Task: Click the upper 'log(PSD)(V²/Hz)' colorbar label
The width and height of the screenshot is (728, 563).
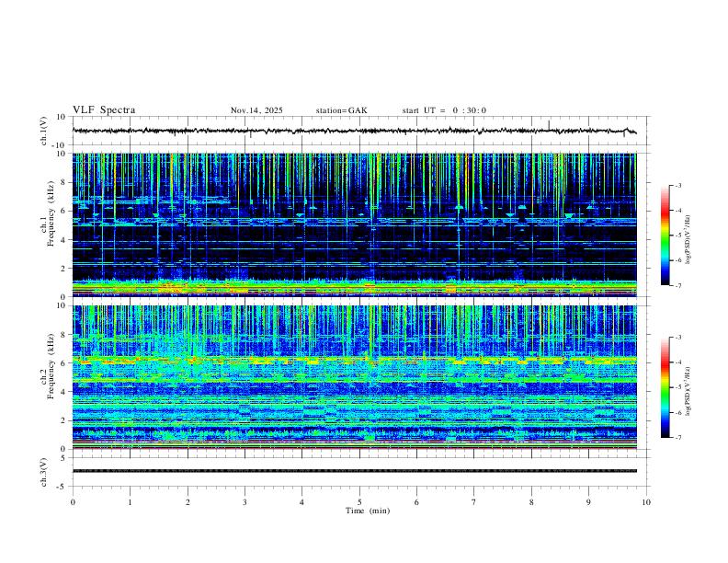Action: (688, 239)
